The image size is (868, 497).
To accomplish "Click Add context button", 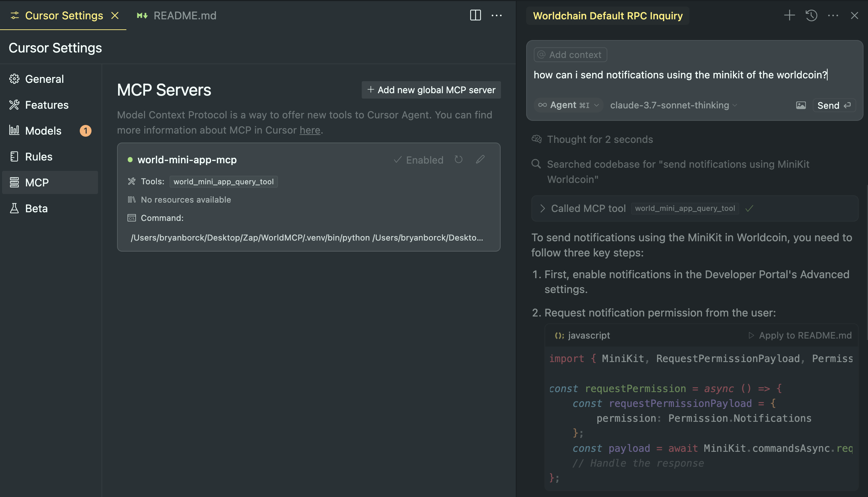I will [570, 55].
